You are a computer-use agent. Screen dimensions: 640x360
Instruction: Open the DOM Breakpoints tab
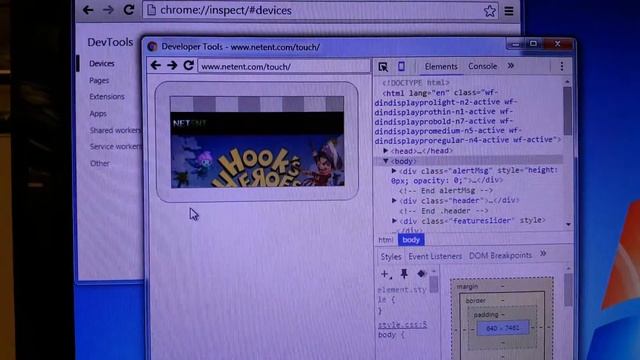click(x=500, y=255)
